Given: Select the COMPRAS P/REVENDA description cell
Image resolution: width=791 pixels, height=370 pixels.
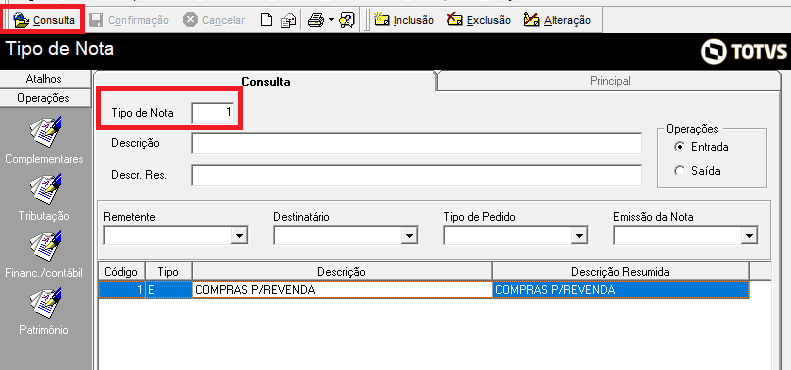Looking at the screenshot, I should pyautogui.click(x=342, y=290).
